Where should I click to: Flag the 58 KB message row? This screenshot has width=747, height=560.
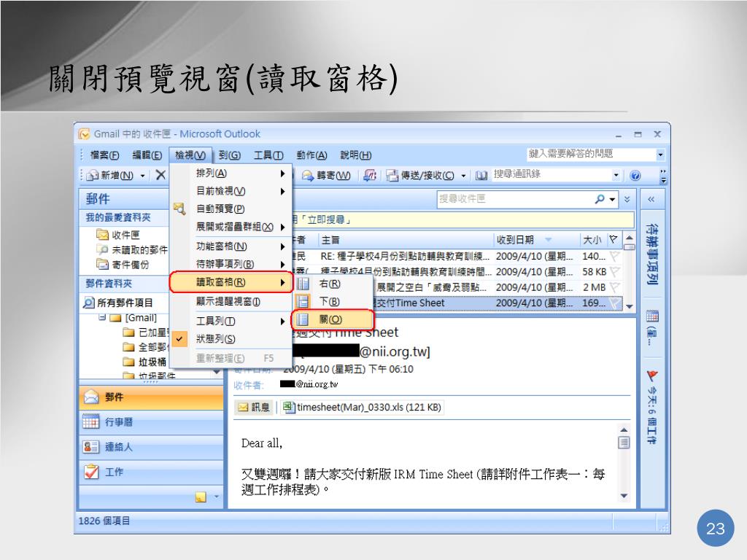tap(614, 272)
